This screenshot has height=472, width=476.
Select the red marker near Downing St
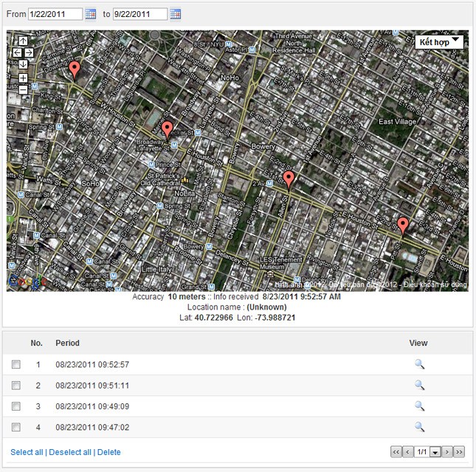[x=75, y=69]
